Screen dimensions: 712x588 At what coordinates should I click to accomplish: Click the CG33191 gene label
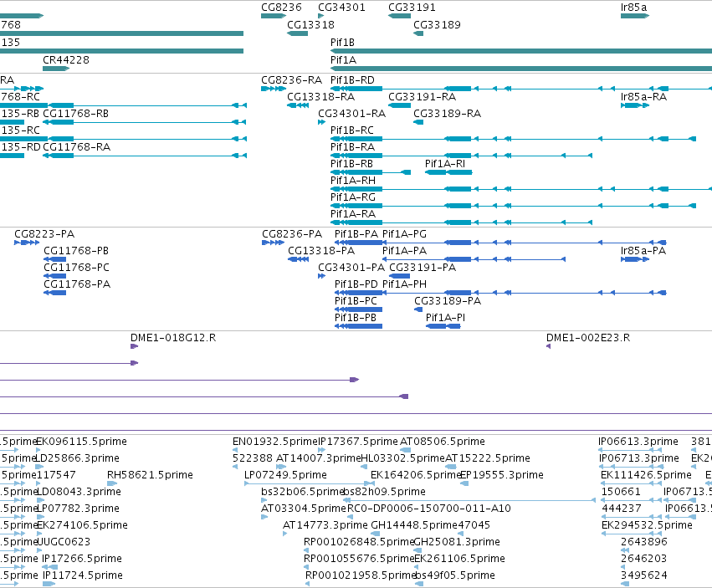click(x=412, y=8)
